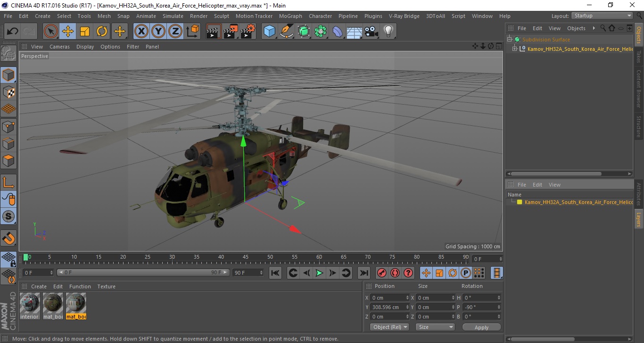
Task: Switch to Model mode
Action: pyautogui.click(x=8, y=75)
